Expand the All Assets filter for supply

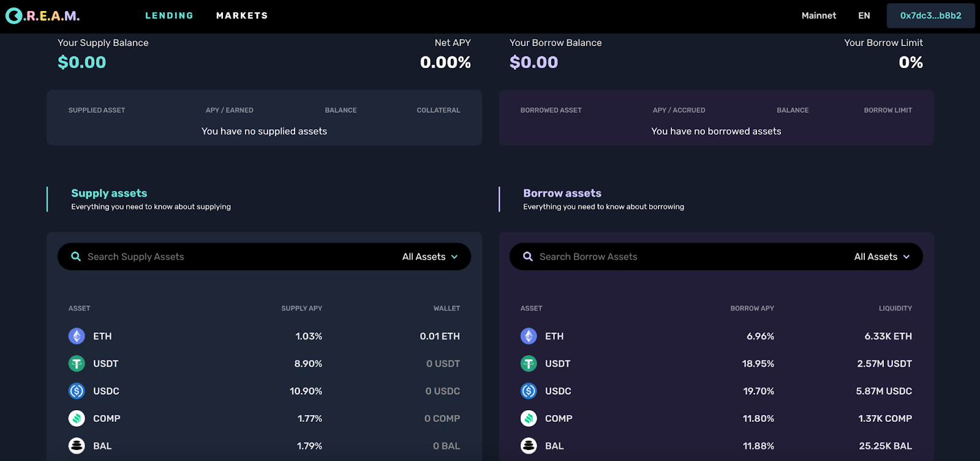[x=430, y=257]
